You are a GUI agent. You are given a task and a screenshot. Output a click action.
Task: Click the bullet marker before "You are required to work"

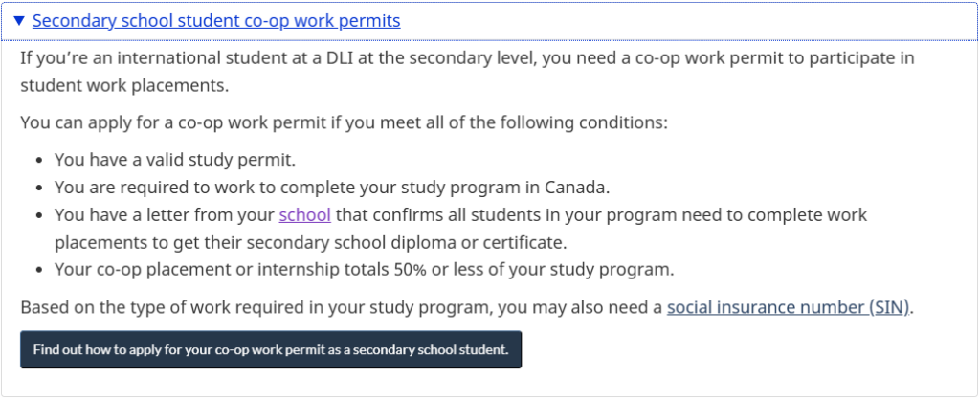tap(38, 187)
